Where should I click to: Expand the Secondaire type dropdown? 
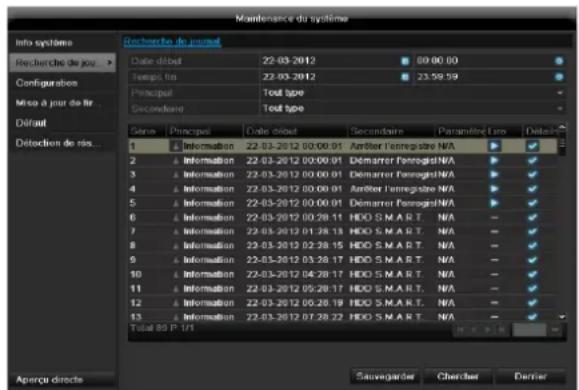560,109
